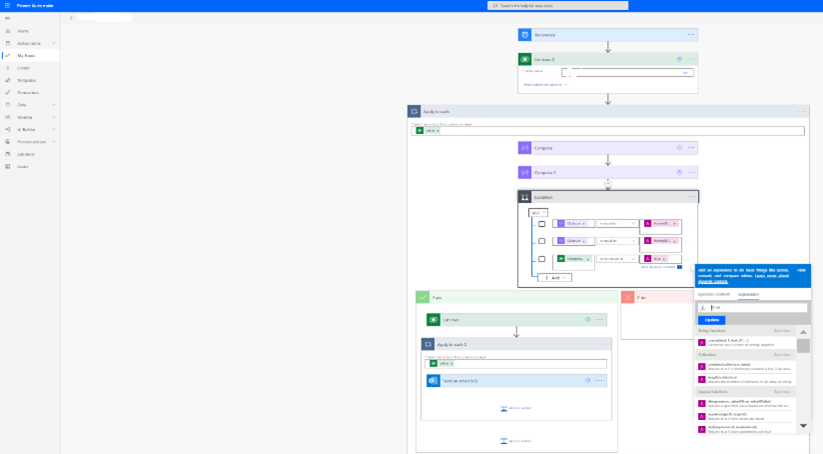The image size is (823, 454).
Task: Open the Recurrence step's three-dot menu
Action: (690, 35)
